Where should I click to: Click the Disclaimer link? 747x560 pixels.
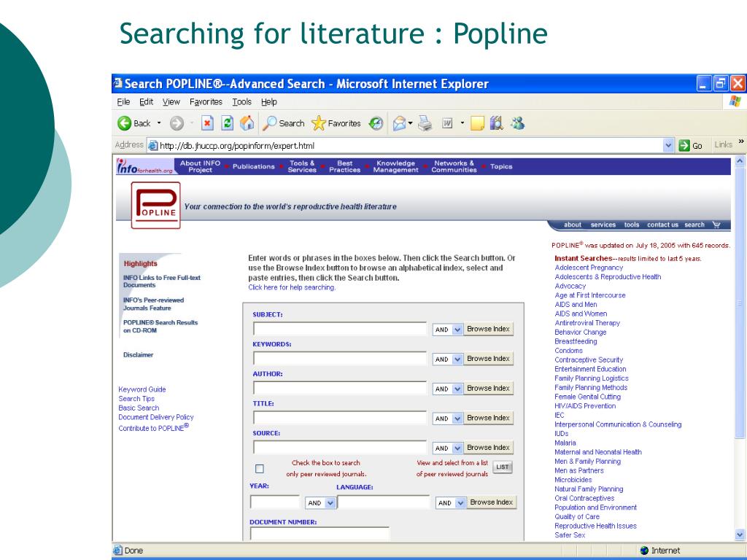point(138,355)
